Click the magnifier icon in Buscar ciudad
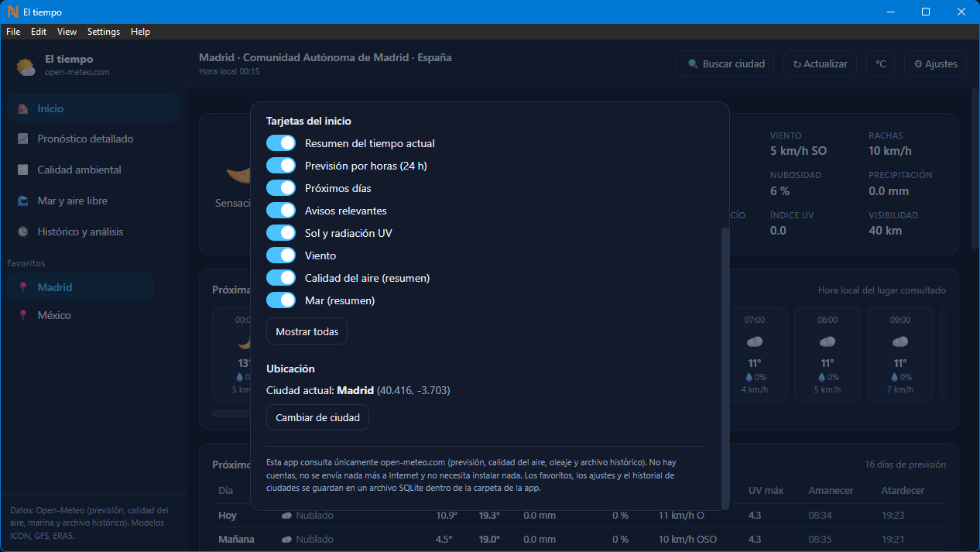This screenshot has height=552, width=980. 693,64
